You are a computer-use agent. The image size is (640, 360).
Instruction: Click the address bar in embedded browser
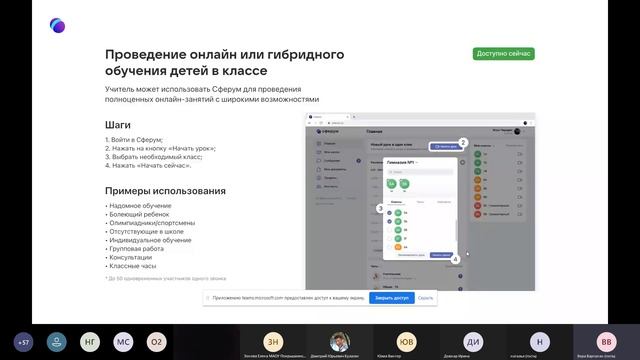(424, 123)
